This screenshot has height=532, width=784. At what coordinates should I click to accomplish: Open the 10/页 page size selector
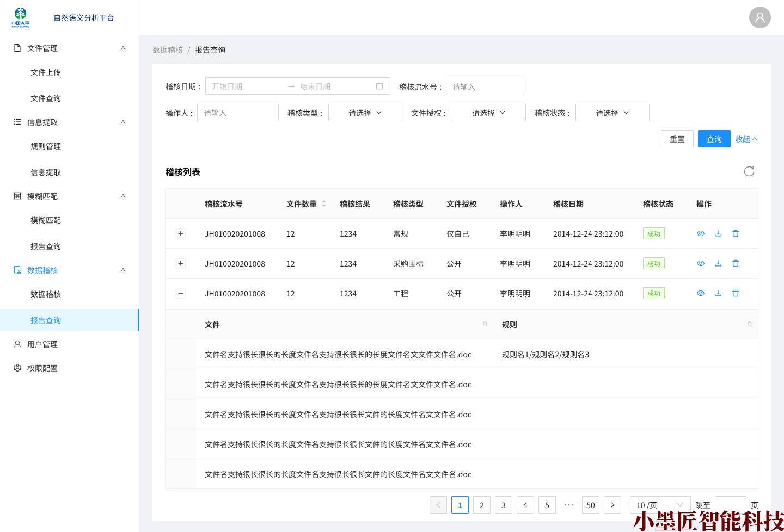pos(659,505)
